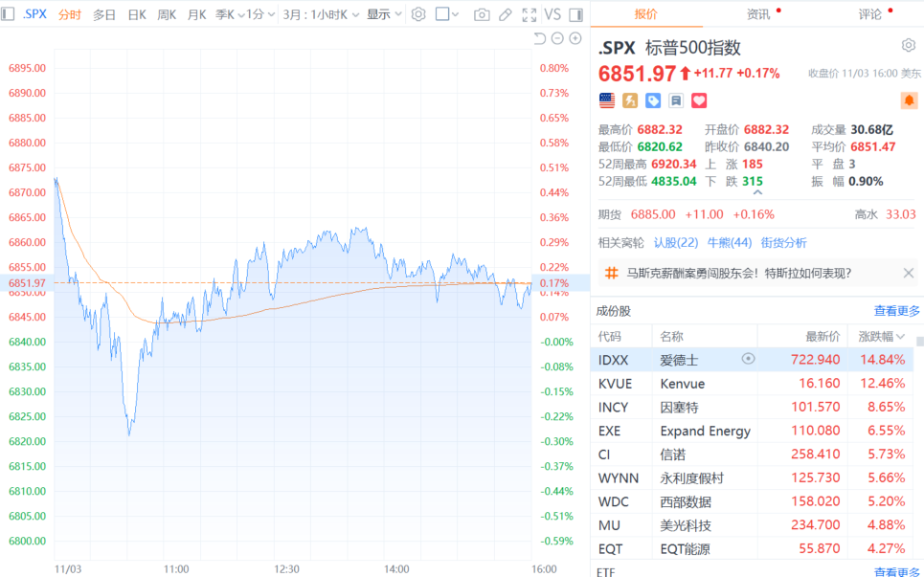
Task: Toggle the left sidebar panel icon
Action: 8,14
